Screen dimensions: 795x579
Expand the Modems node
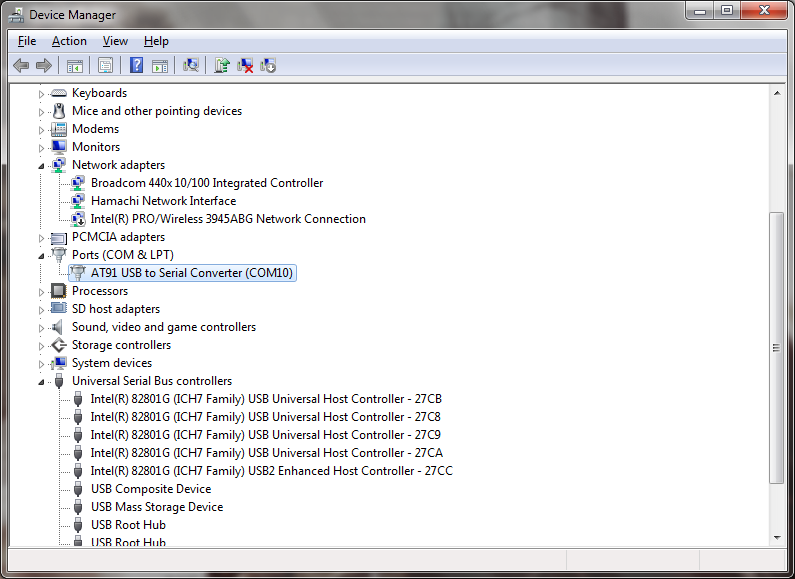coord(41,130)
